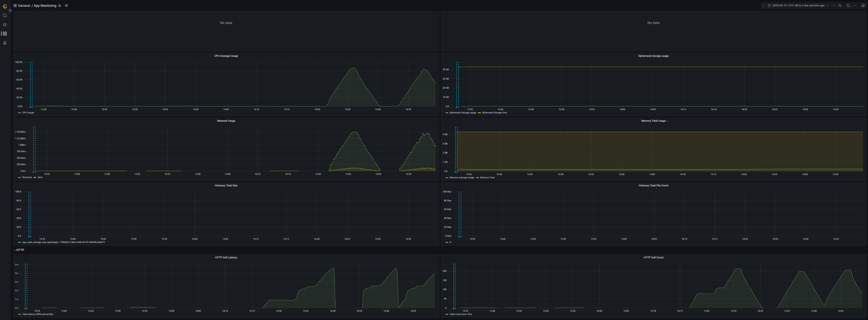Open color picker for Memory Total swatch

(x=478, y=178)
